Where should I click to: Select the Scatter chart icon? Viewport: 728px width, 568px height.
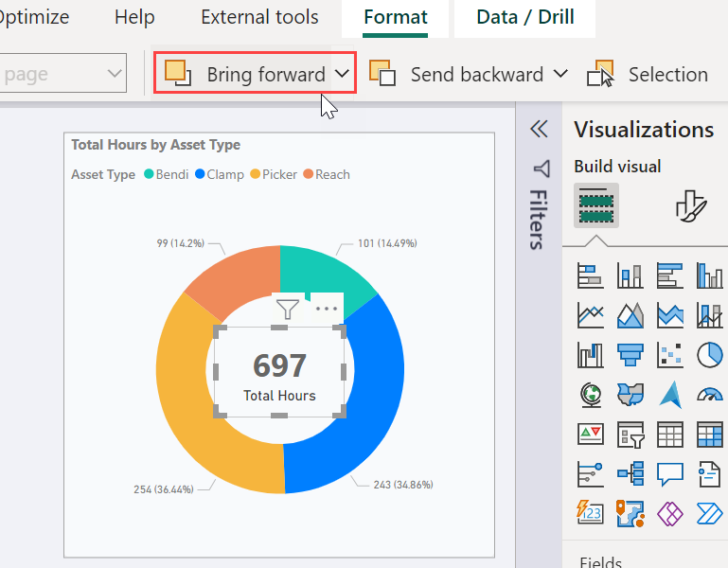(x=670, y=355)
